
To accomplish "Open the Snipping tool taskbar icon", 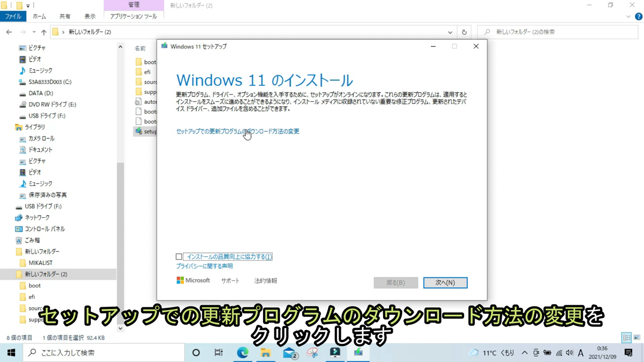I will click(312, 352).
